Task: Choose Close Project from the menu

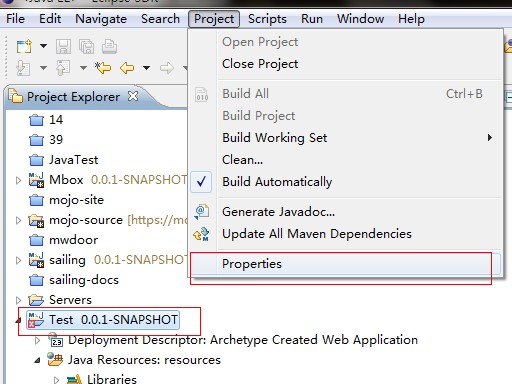Action: coord(345,64)
